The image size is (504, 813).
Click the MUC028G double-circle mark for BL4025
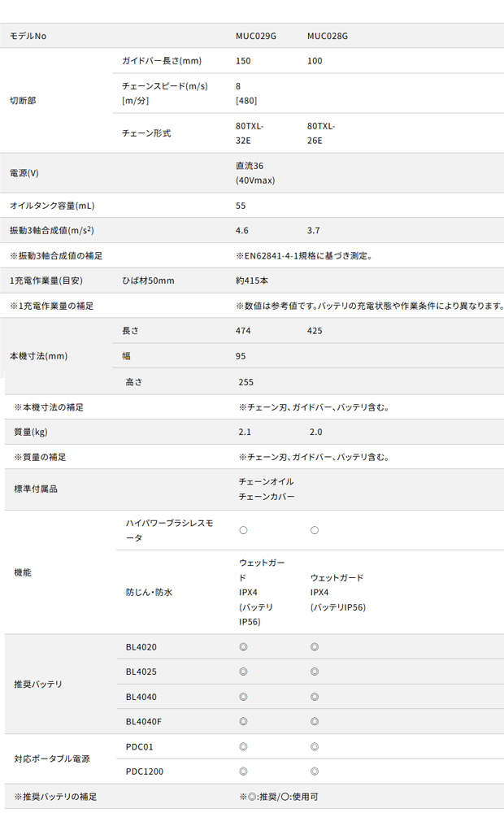click(315, 672)
